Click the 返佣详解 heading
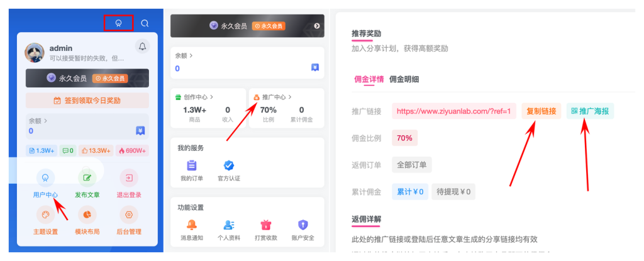 click(367, 219)
